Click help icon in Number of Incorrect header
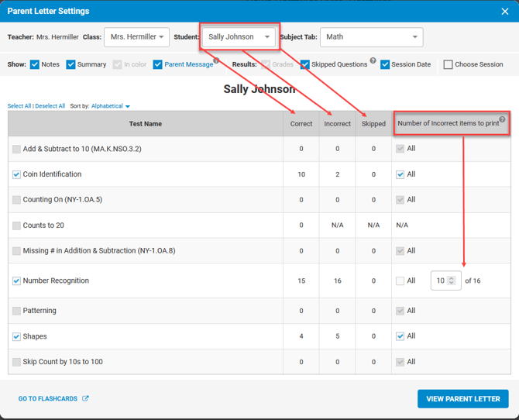 point(502,119)
